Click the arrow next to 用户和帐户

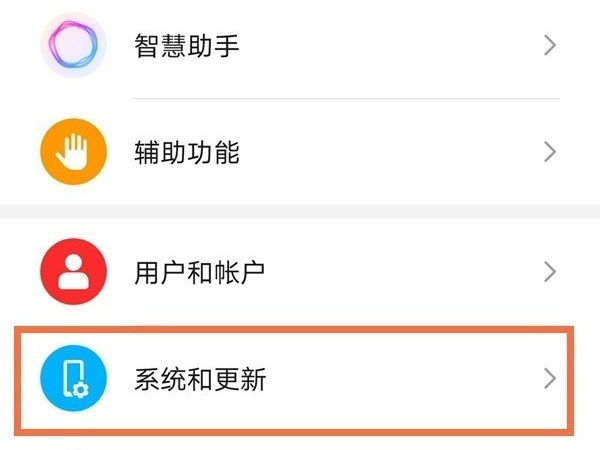(x=549, y=271)
